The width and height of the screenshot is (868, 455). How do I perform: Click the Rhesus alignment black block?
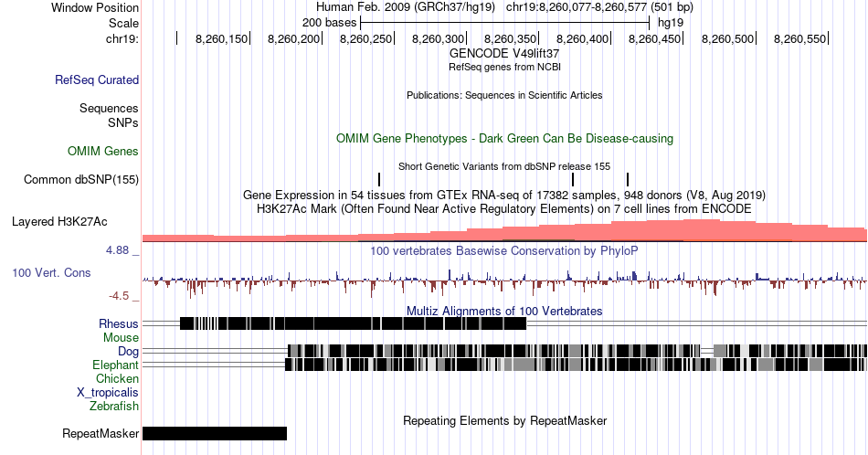(x=354, y=323)
